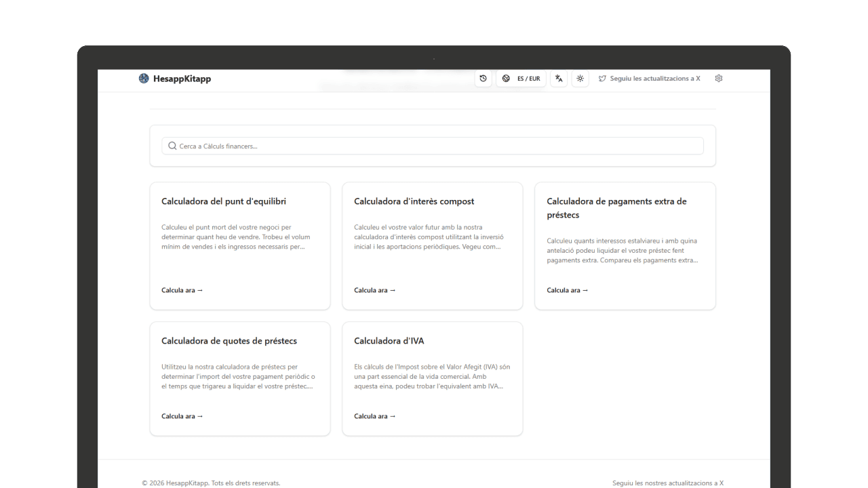This screenshot has height=488, width=868.
Task: Click footer link Seguiu les nostres actualitzacions
Action: (667, 483)
